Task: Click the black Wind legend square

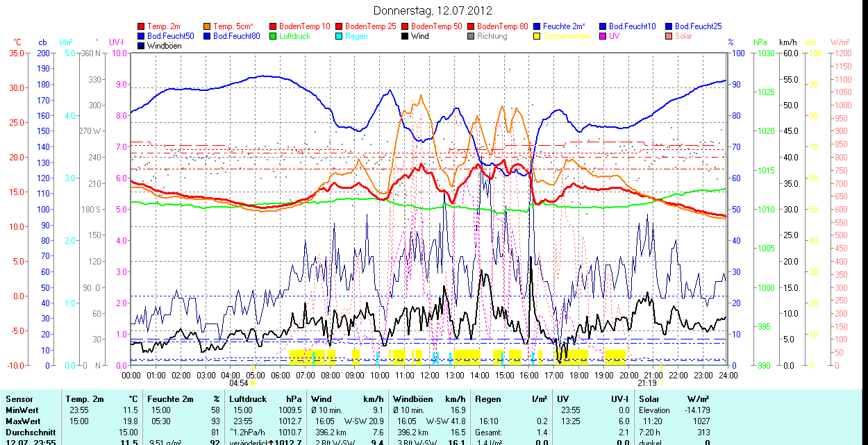Action: [x=406, y=36]
